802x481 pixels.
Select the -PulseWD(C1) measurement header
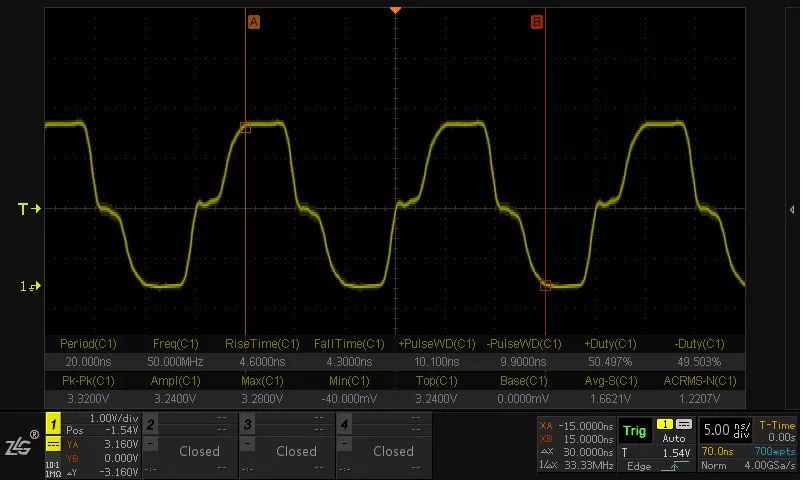pyautogui.click(x=524, y=344)
